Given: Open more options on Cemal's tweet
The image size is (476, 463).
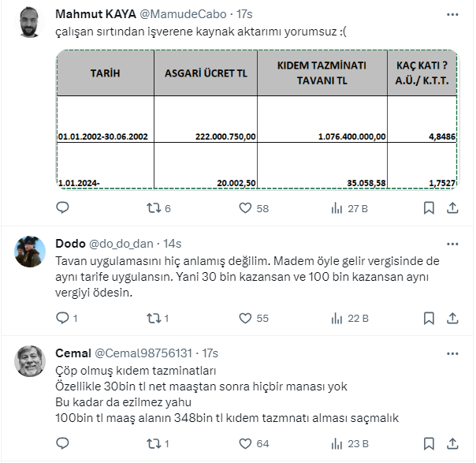Looking at the screenshot, I should tap(452, 353).
